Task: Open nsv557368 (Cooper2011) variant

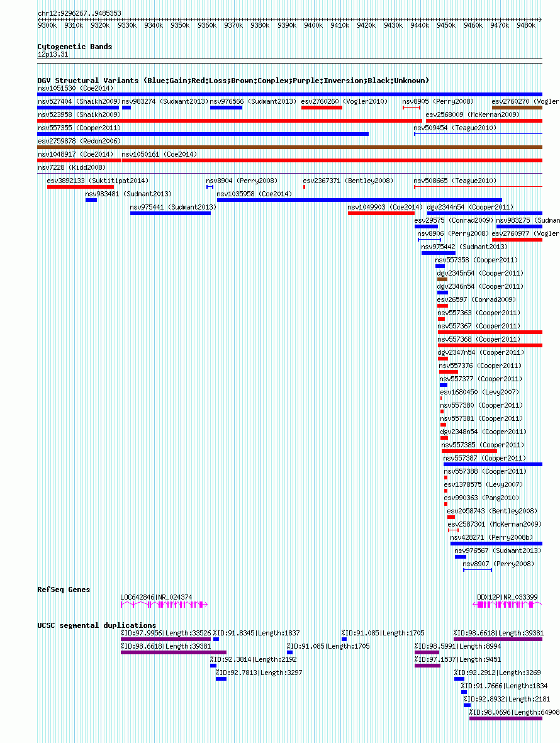Action: pyautogui.click(x=490, y=347)
